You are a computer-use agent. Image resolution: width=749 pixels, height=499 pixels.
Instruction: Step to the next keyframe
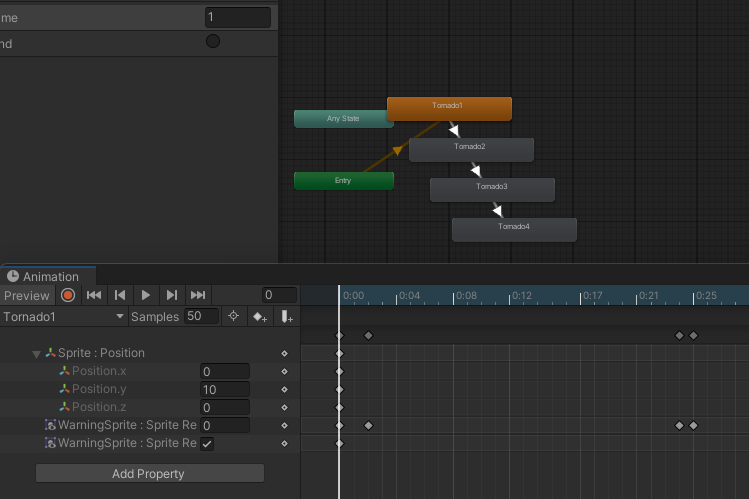click(172, 296)
